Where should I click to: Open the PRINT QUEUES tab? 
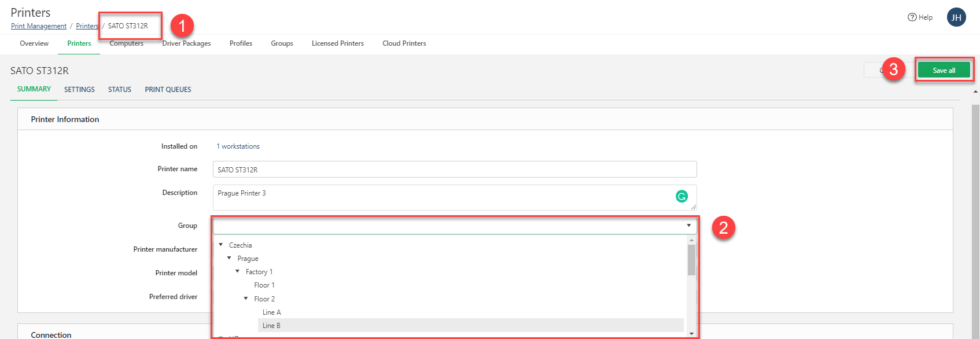pos(168,90)
